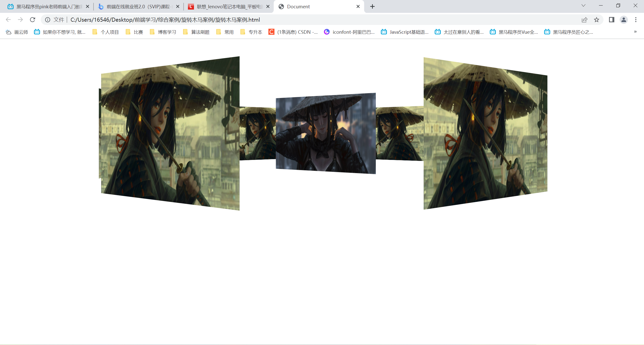644x345 pixels.
Task: Open the Chrome three-dot menu
Action: pyautogui.click(x=636, y=20)
